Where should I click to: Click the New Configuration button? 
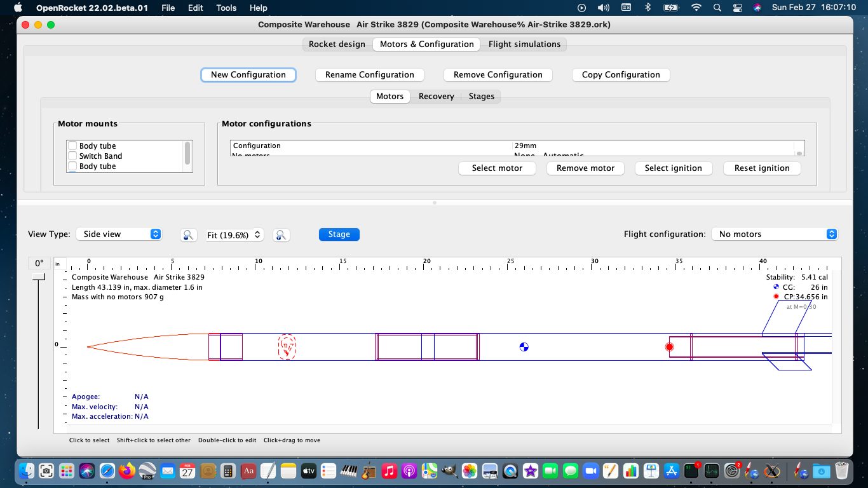pos(248,74)
